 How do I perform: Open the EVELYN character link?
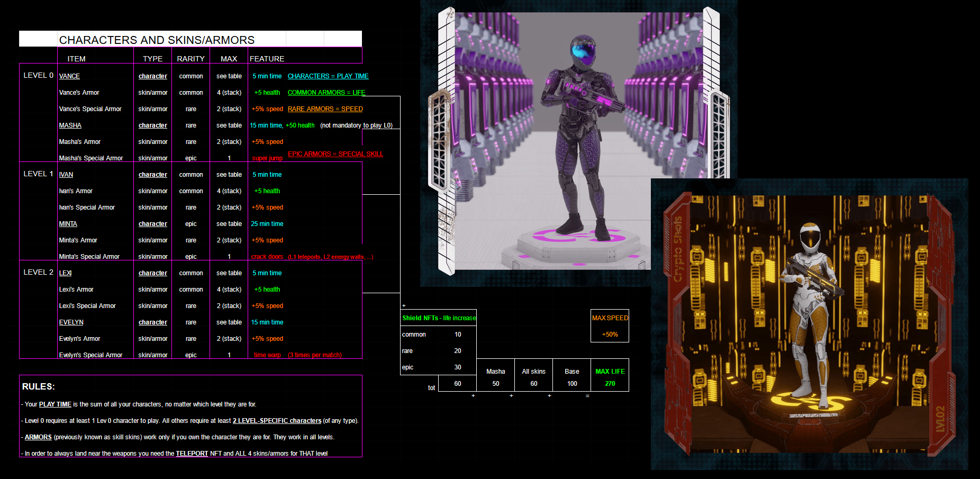click(x=71, y=322)
